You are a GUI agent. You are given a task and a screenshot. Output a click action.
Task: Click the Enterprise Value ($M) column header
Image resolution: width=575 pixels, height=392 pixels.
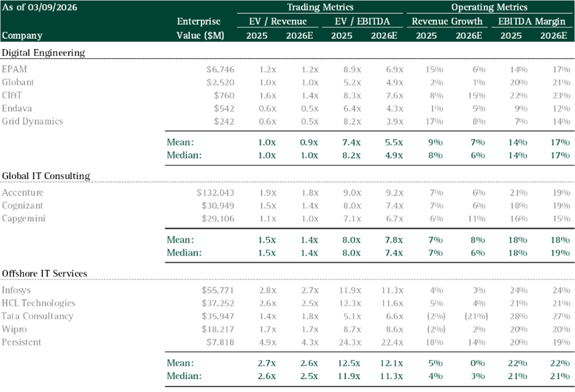click(x=200, y=28)
